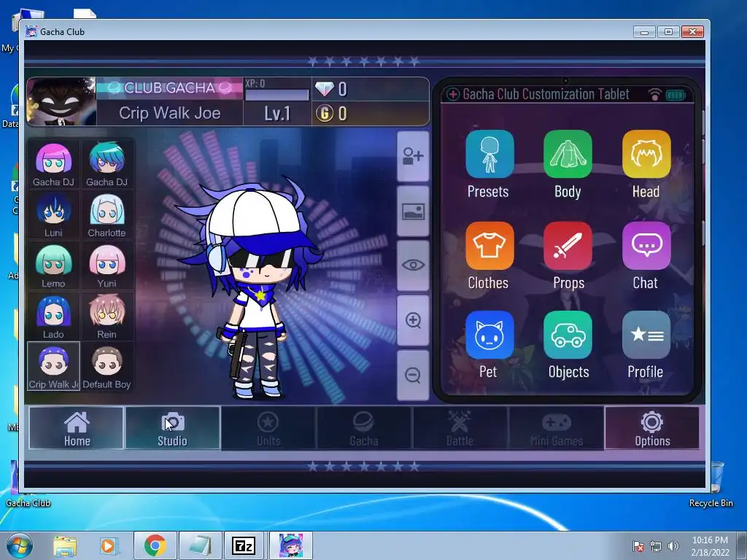Click the CLUB GACHA banner
The width and height of the screenshot is (747, 560).
click(169, 88)
